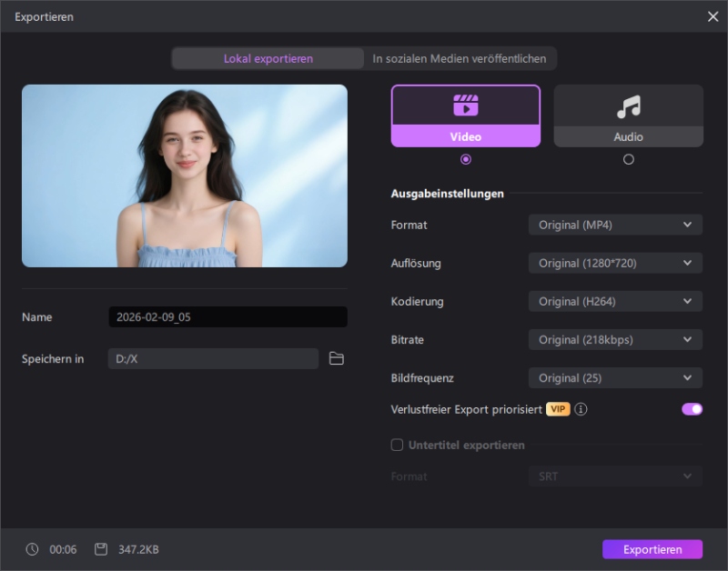The width and height of the screenshot is (728, 571).
Task: Open the Auflösung dropdown
Action: (615, 263)
